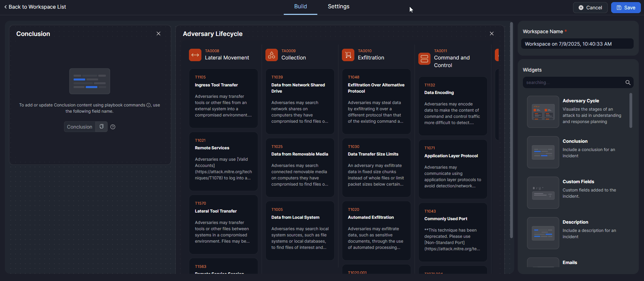
Task: Close the Adversary Lifecycle widget
Action: click(x=491, y=34)
